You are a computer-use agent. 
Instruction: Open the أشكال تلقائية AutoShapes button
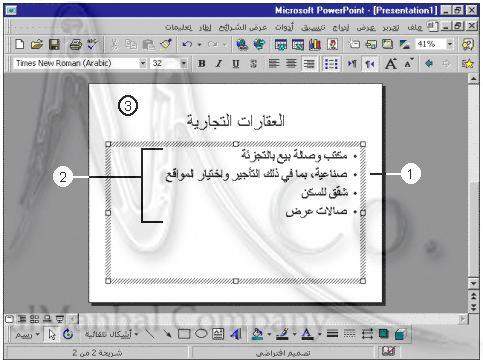(x=111, y=334)
